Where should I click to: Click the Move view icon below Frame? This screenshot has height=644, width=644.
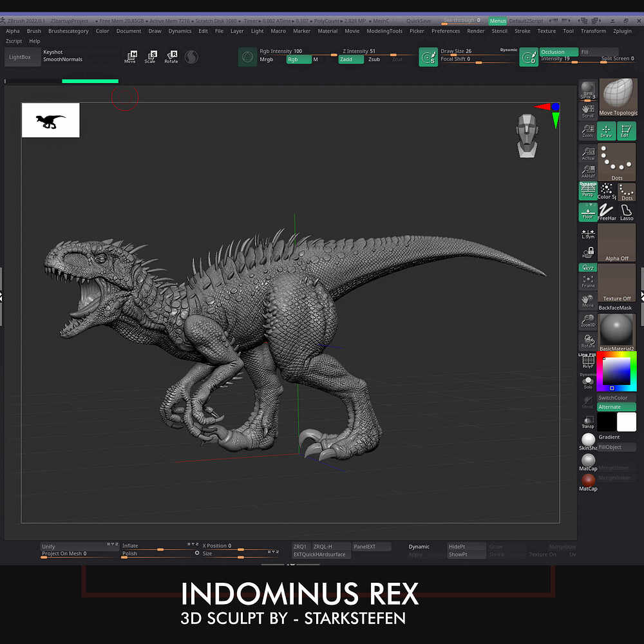pos(588,301)
